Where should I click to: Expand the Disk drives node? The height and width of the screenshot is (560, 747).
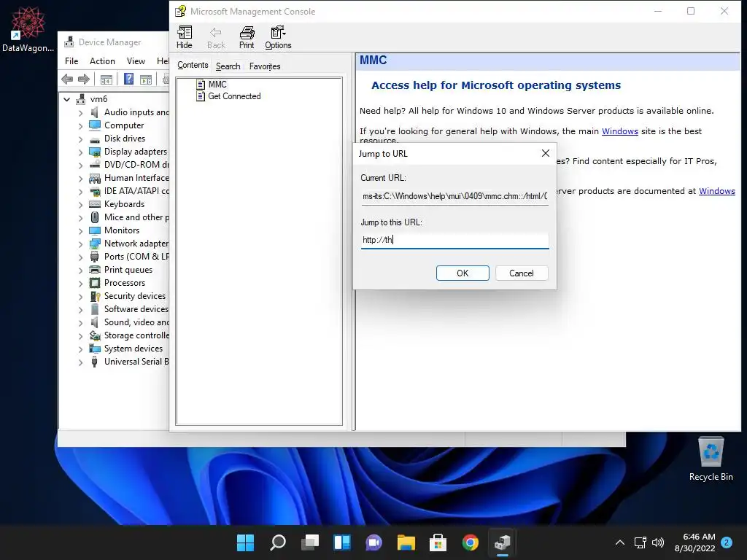pyautogui.click(x=80, y=139)
